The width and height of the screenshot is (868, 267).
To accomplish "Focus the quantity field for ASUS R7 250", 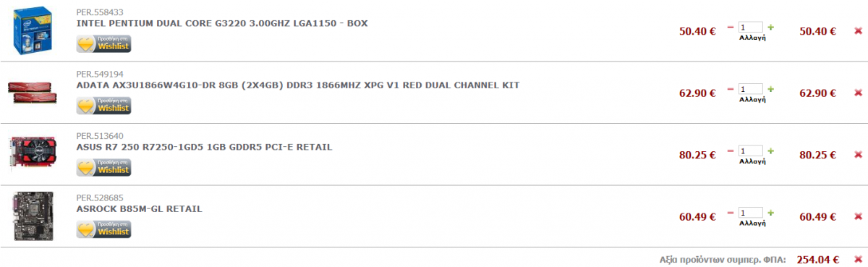I will (x=750, y=151).
